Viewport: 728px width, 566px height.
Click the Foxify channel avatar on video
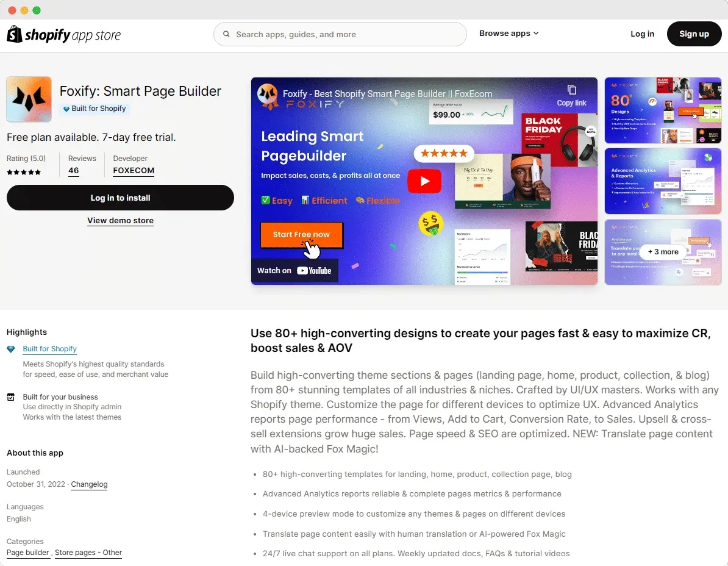[268, 95]
